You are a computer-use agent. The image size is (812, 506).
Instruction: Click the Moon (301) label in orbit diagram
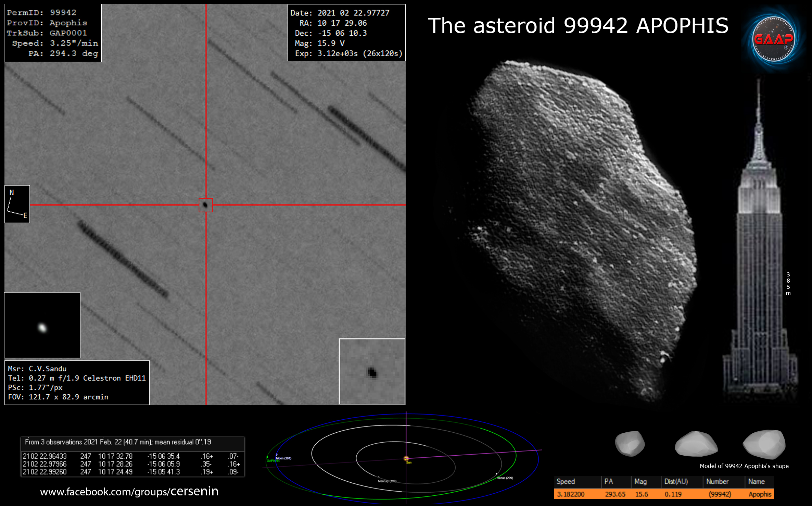pos(283,458)
